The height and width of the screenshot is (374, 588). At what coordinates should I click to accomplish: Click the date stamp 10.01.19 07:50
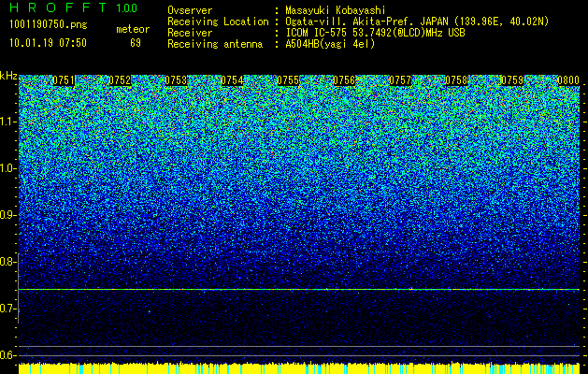(48, 43)
